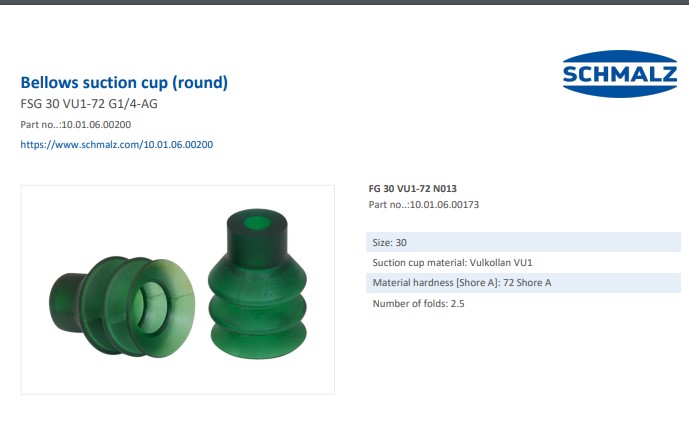Viewport: 689px width, 428px height.
Task: Open the schmalz.com product URL link
Action: click(x=116, y=145)
